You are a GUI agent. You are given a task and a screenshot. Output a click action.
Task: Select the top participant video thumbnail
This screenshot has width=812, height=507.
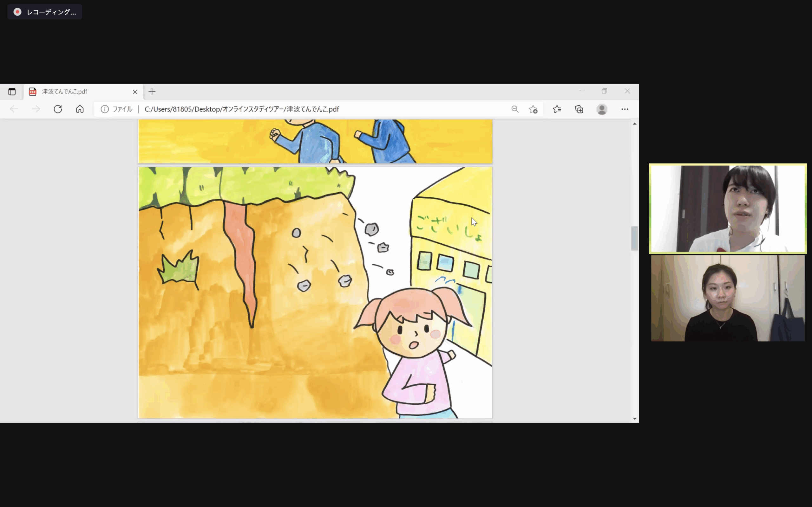[728, 208]
